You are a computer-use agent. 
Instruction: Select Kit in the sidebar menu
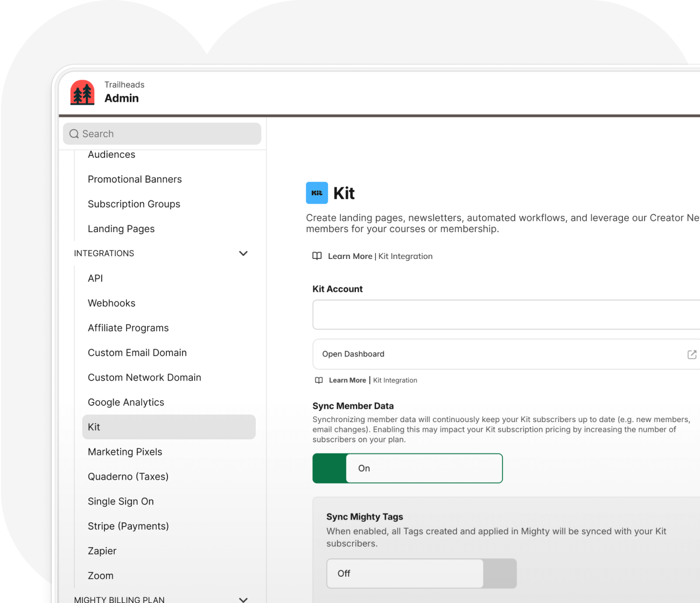[x=94, y=427]
